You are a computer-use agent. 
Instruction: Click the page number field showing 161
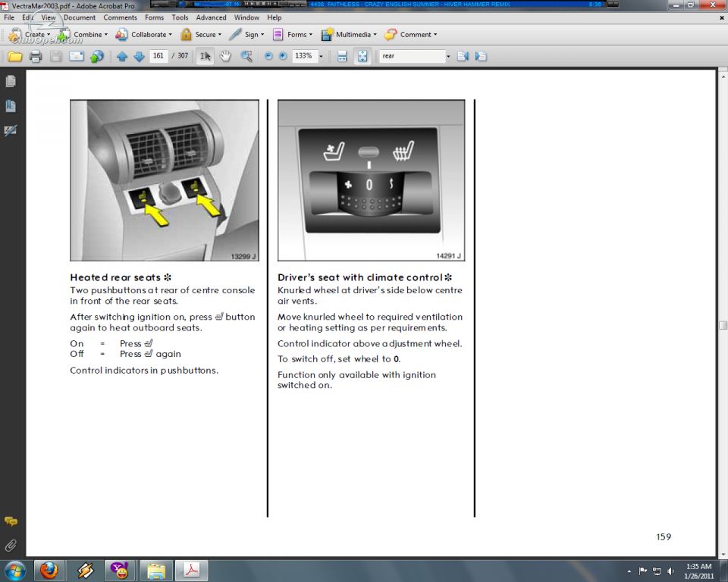click(x=158, y=56)
